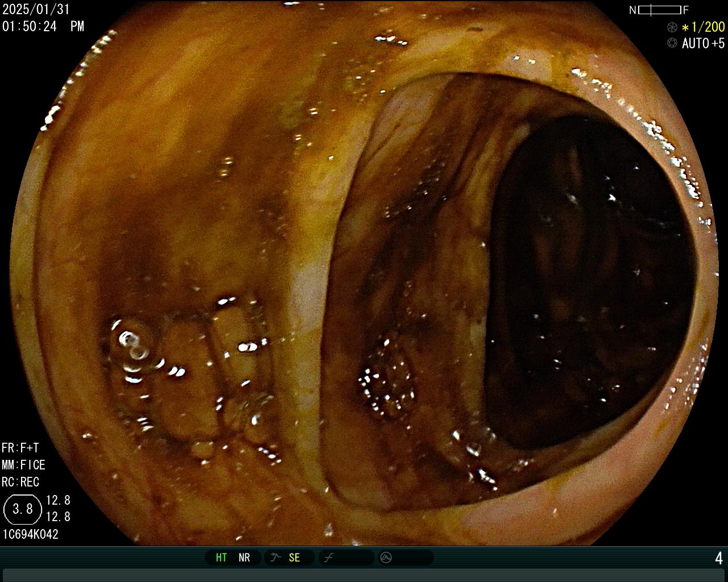This screenshot has height=582, width=728.
Task: Click the endoscopic image view
Action: (364, 273)
